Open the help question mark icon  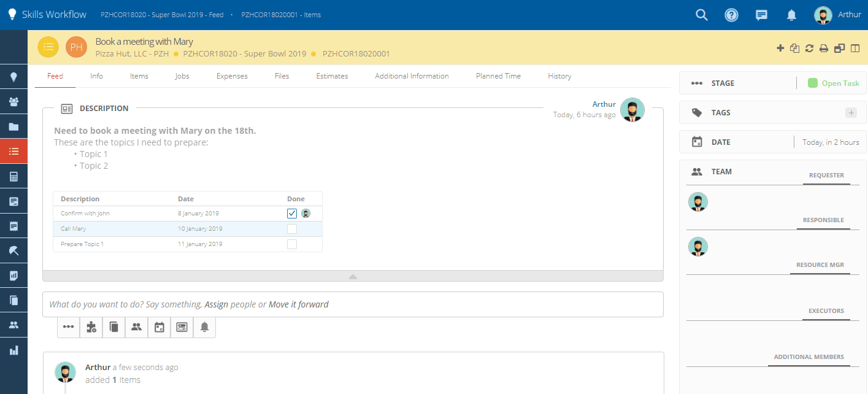click(x=731, y=15)
